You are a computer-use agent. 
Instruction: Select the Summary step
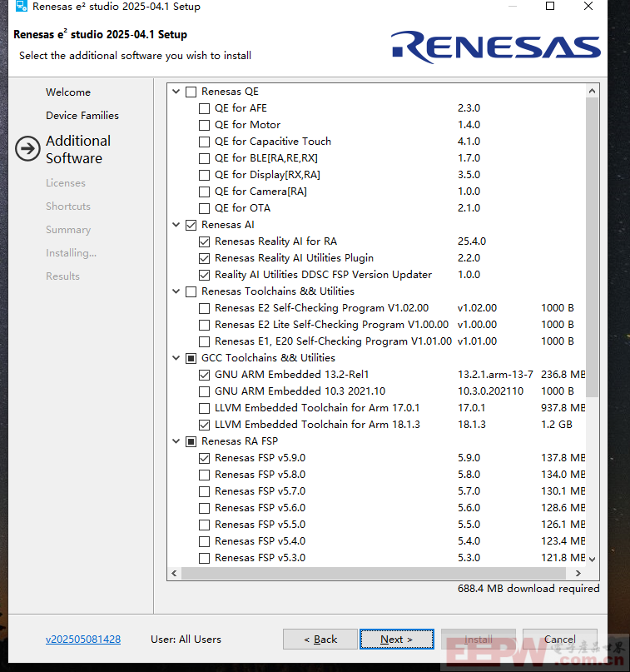click(x=68, y=230)
